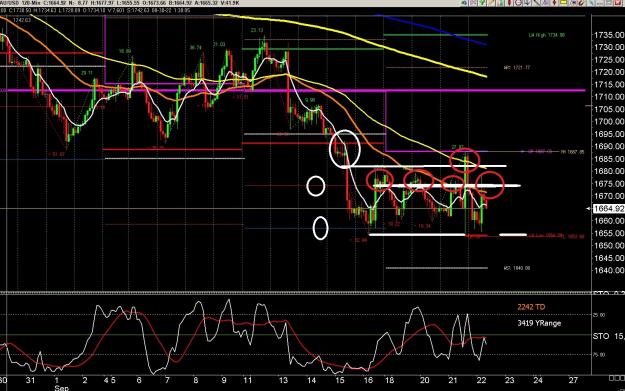Click date 24 on time axis
Image resolution: width=625 pixels, height=391 pixels.
point(538,380)
